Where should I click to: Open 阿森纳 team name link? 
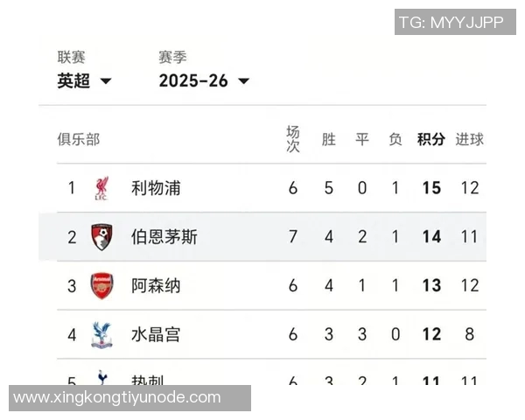click(156, 285)
